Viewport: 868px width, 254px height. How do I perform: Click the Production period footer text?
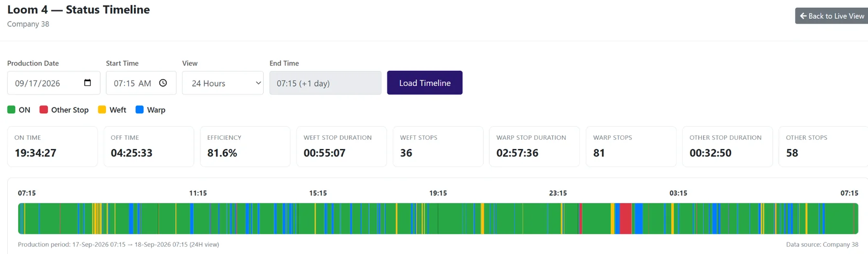click(x=119, y=244)
